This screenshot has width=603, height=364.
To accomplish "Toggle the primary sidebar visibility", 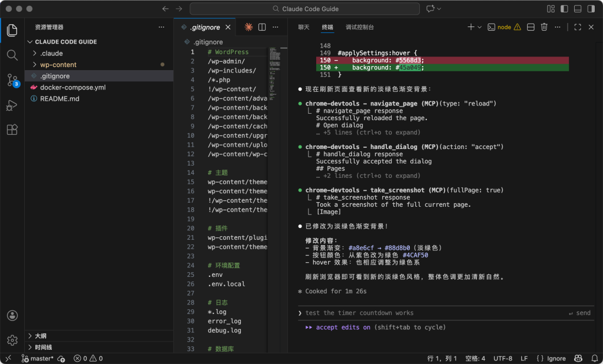I will tap(564, 9).
